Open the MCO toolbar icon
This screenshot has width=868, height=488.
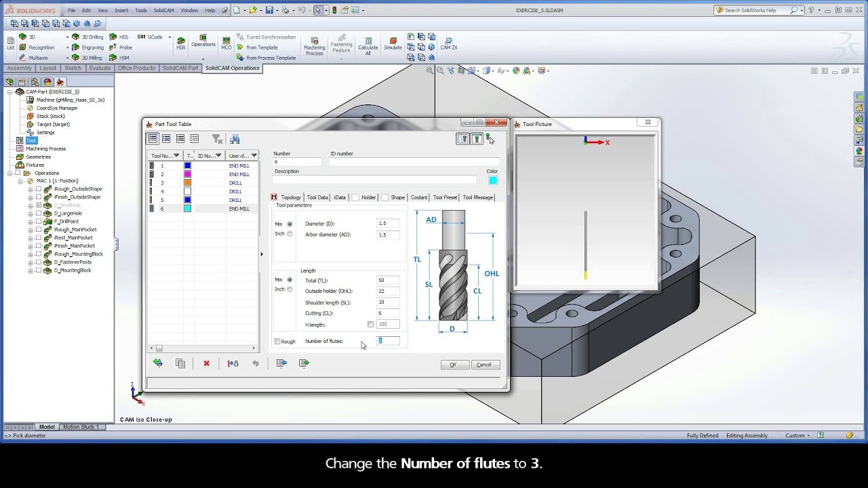point(226,43)
